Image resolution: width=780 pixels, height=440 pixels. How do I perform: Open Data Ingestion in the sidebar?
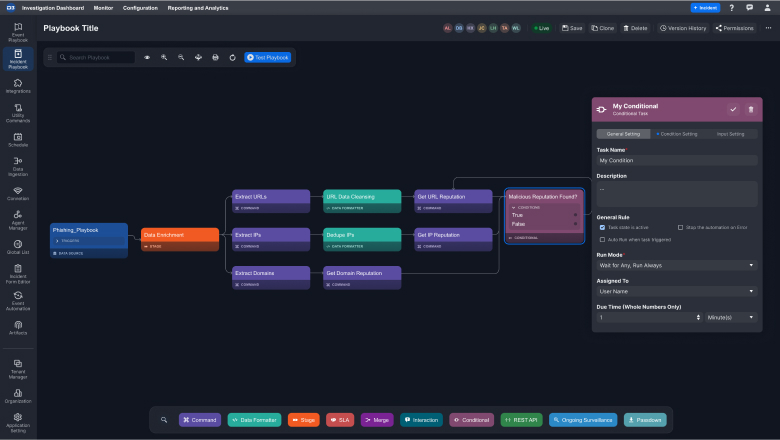[18, 164]
